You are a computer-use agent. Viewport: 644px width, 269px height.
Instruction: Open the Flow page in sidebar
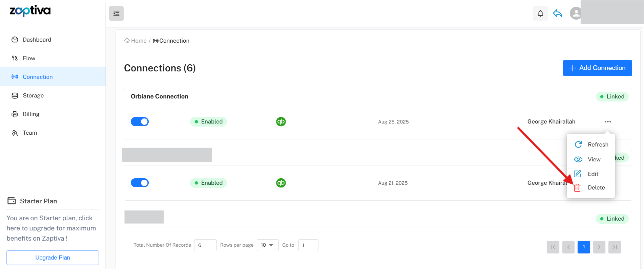29,58
